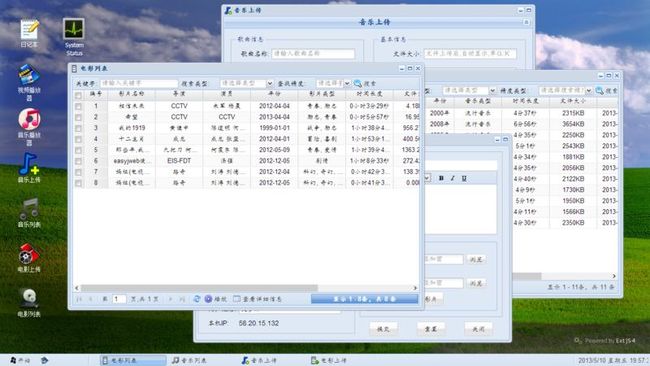
Task: Open the 电影上传 movie upload desktop icon
Action: click(x=29, y=257)
